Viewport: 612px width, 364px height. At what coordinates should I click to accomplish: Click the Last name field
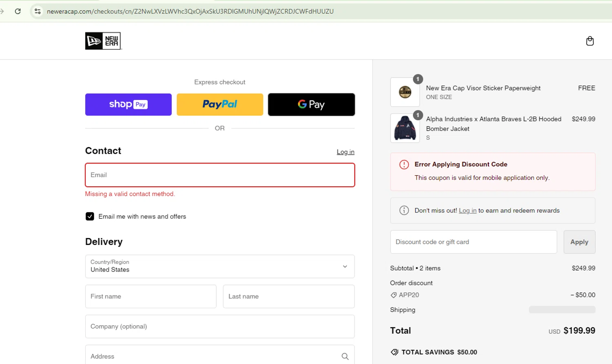288,296
